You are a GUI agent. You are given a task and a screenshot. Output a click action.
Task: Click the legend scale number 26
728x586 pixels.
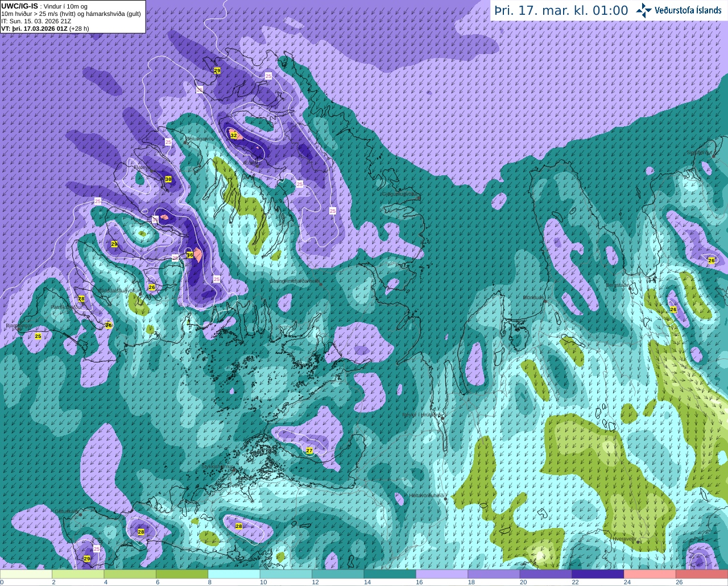point(679,582)
